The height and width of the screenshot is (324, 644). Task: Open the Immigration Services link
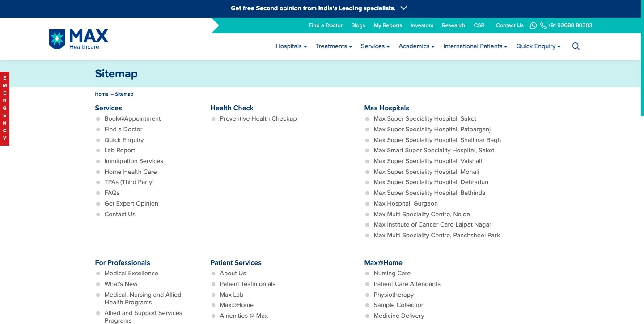pyautogui.click(x=134, y=161)
